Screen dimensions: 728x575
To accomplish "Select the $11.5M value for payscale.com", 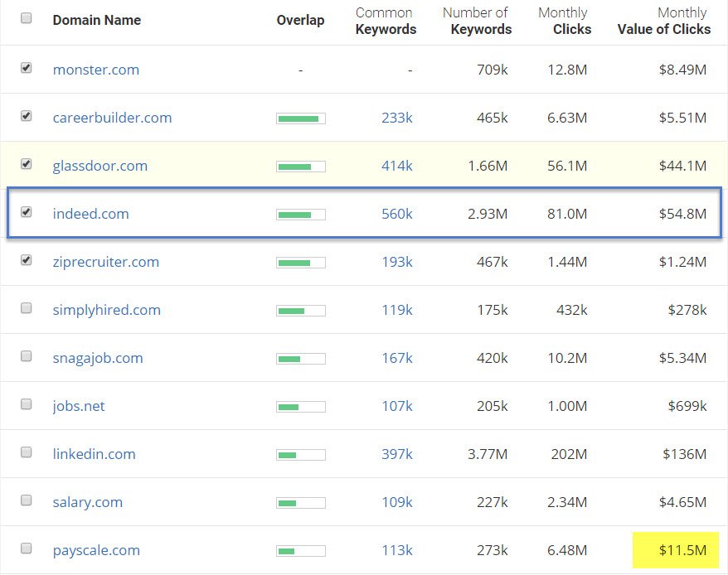I will tap(682, 550).
